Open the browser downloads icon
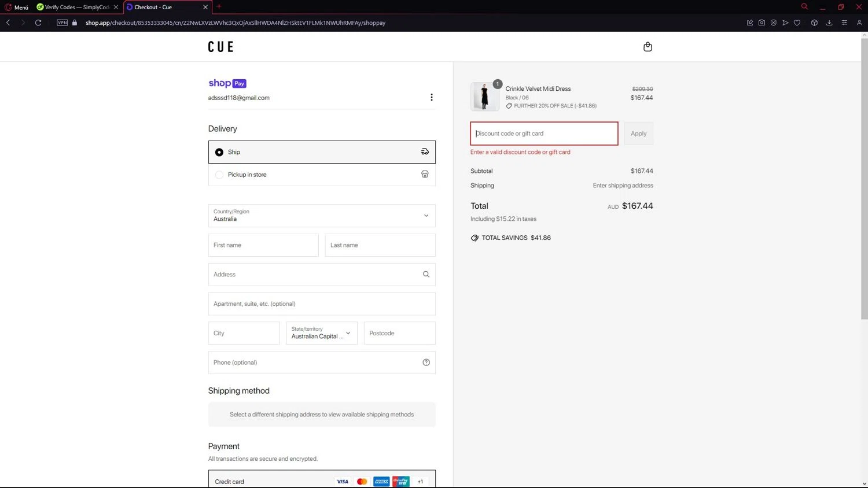868x488 pixels. pyautogui.click(x=829, y=23)
